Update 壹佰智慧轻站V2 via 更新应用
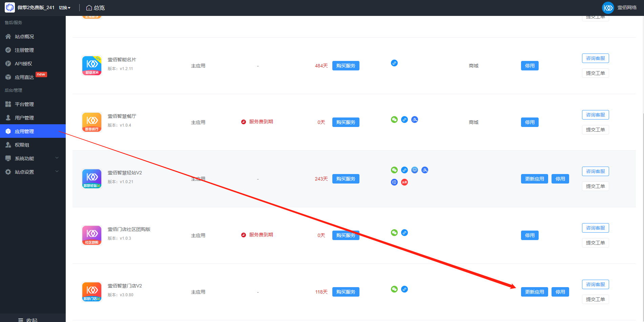Image resolution: width=644 pixels, height=322 pixels. tap(534, 179)
